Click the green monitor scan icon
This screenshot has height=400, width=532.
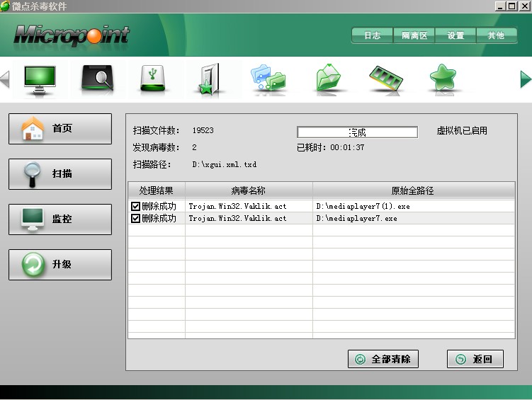(x=40, y=79)
